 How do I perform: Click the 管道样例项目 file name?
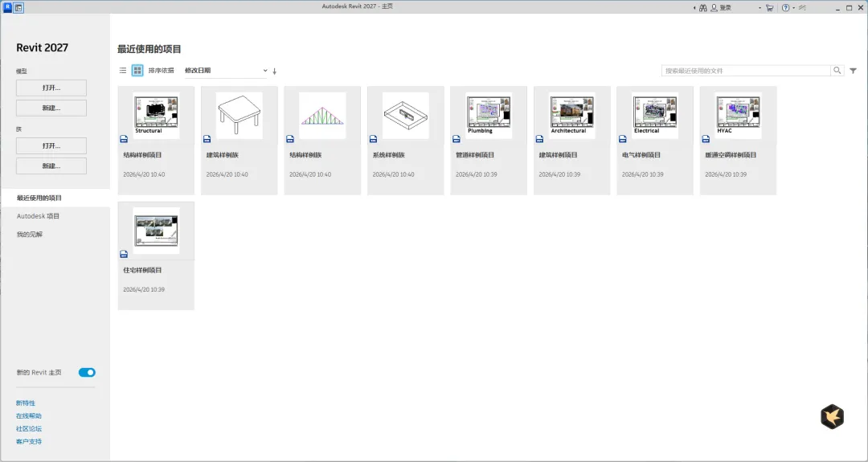(475, 155)
